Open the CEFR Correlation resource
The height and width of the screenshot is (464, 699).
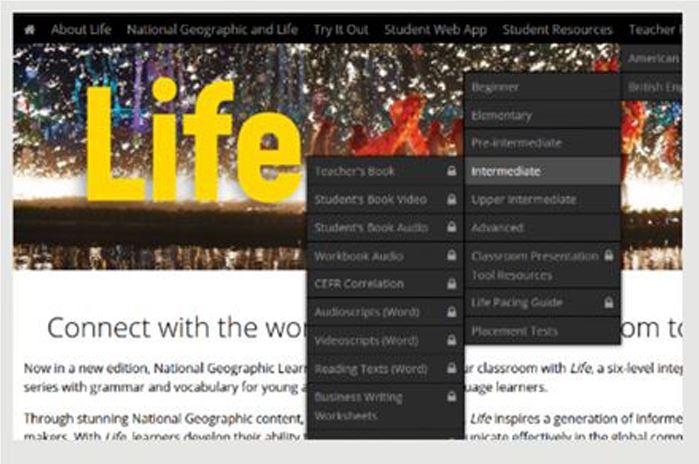coord(386,284)
